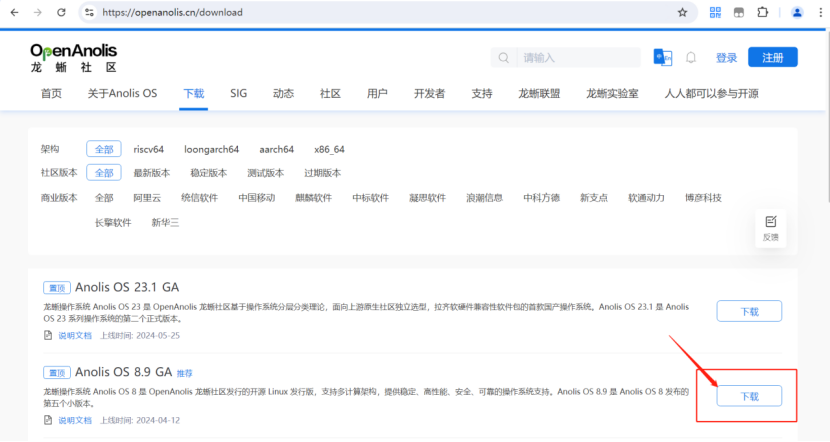Viewport: 830px width, 442px height.
Task: Reload the page with the refresh icon
Action: 61,12
